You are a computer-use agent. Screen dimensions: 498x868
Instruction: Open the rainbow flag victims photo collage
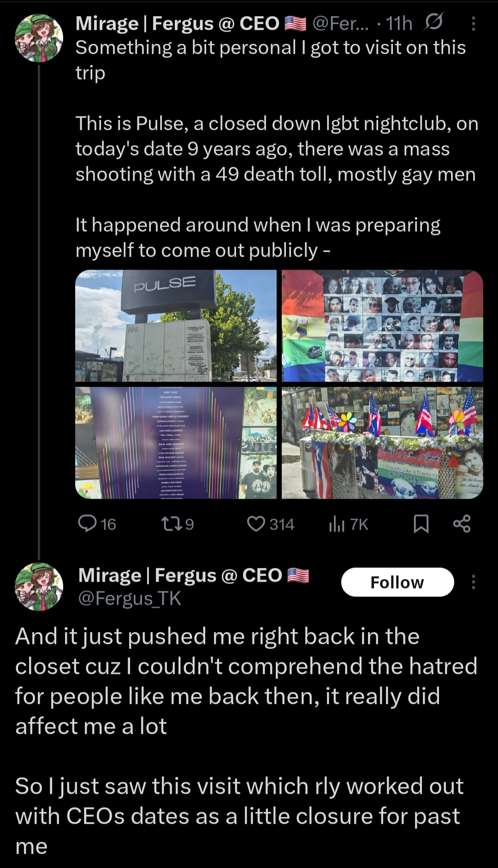[382, 325]
